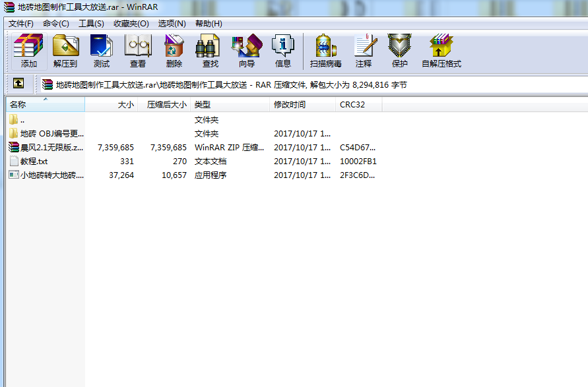Go up one folder level button
The height and width of the screenshot is (387, 588).
(18, 84)
